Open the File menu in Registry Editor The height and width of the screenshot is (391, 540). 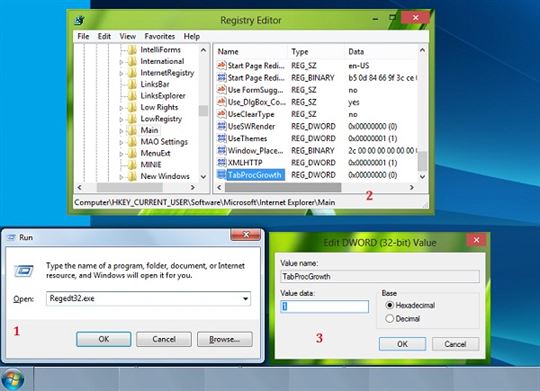(83, 37)
